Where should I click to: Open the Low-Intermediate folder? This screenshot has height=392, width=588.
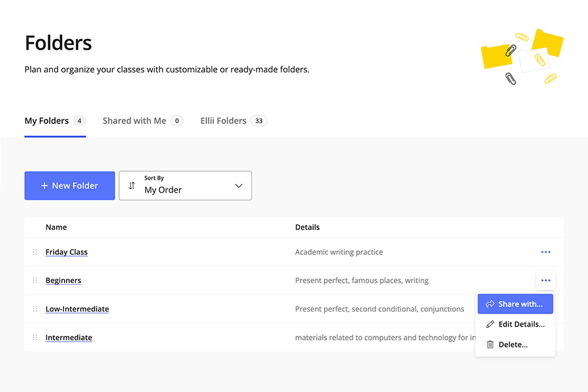click(x=77, y=308)
